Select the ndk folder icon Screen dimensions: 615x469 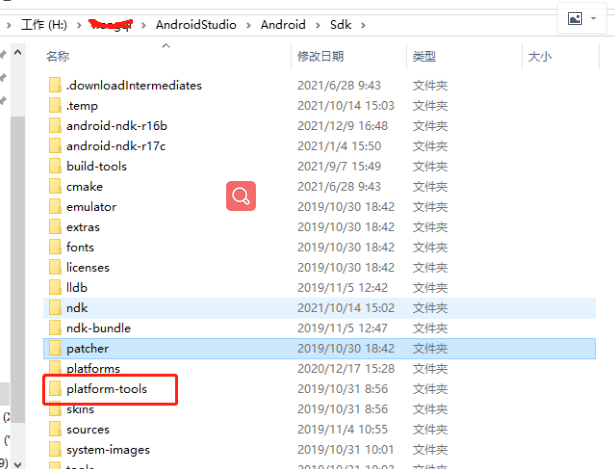[55, 308]
